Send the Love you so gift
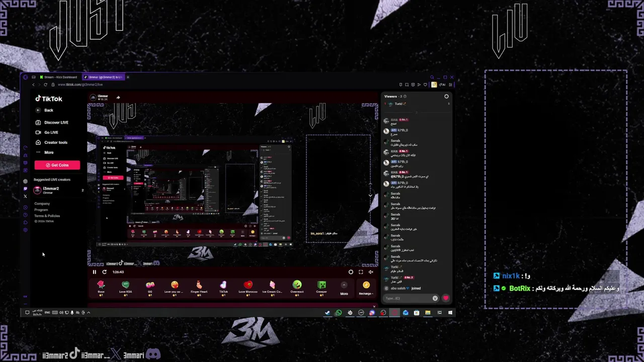 coord(175,288)
